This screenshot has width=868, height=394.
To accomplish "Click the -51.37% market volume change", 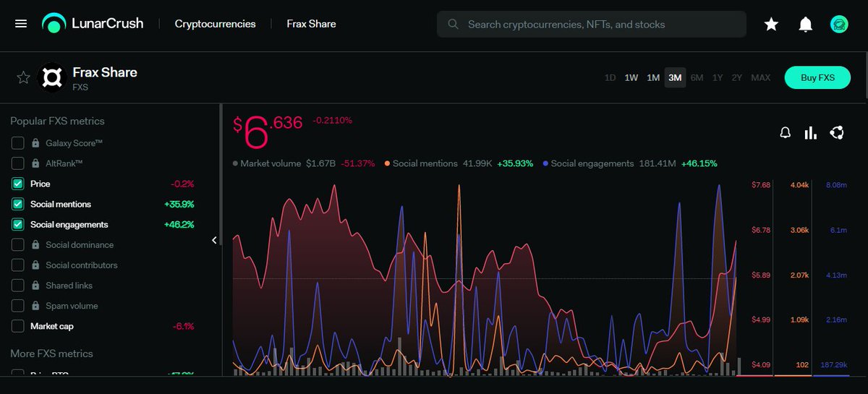I will click(357, 163).
